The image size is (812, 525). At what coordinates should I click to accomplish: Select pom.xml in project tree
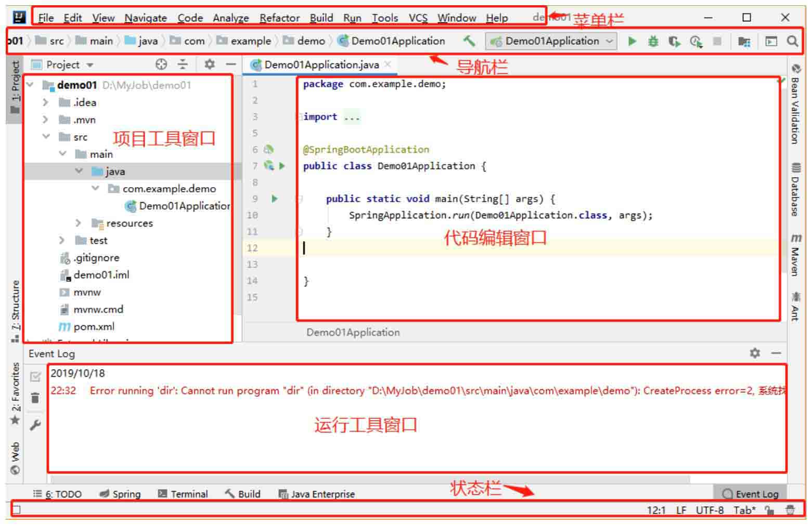(94, 326)
